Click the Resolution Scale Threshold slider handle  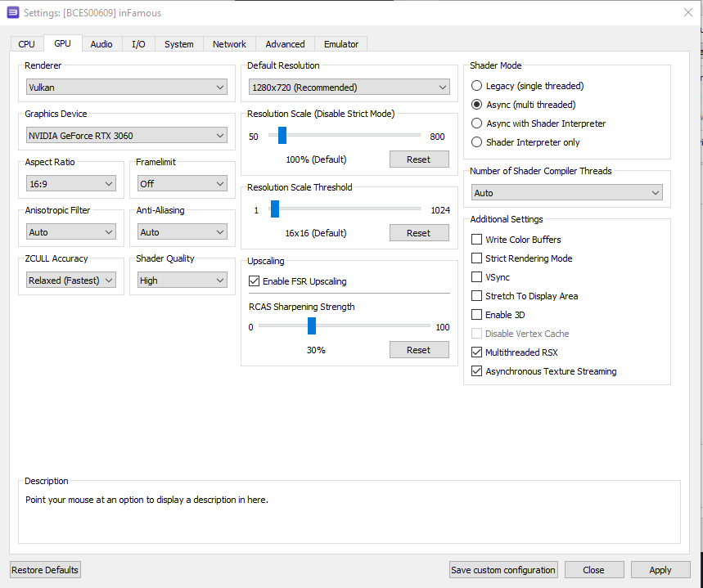275,209
